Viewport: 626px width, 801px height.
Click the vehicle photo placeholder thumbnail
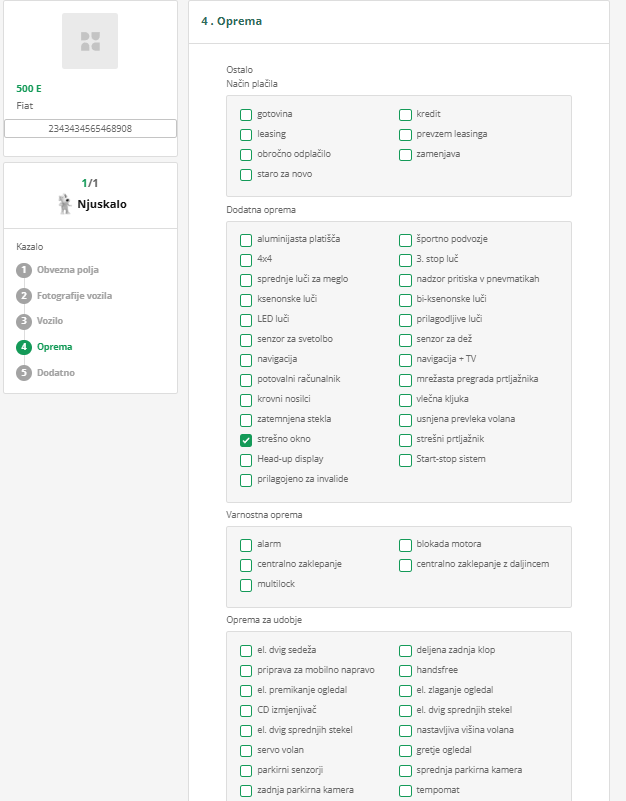[x=90, y=41]
